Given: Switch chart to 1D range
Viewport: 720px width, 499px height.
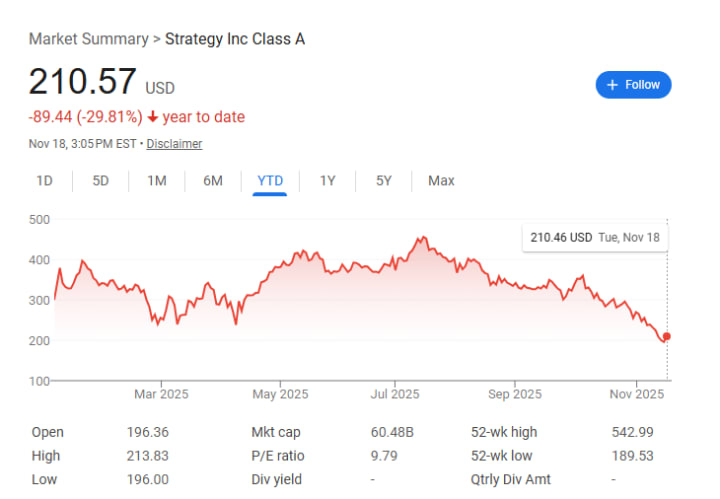Looking at the screenshot, I should (x=44, y=181).
